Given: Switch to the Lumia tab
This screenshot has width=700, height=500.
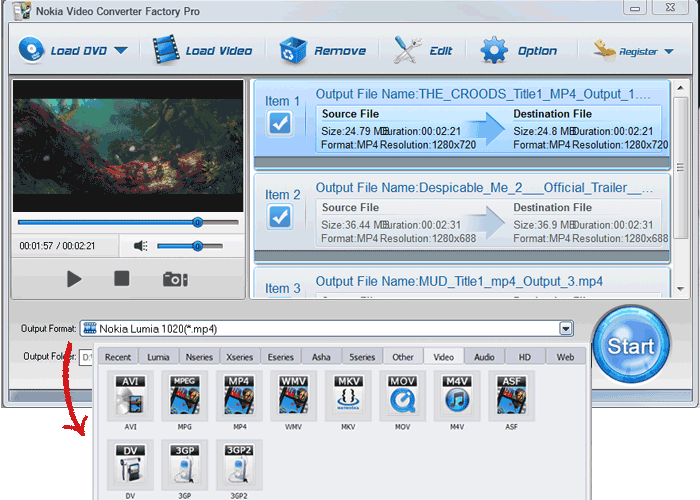Looking at the screenshot, I should (158, 357).
